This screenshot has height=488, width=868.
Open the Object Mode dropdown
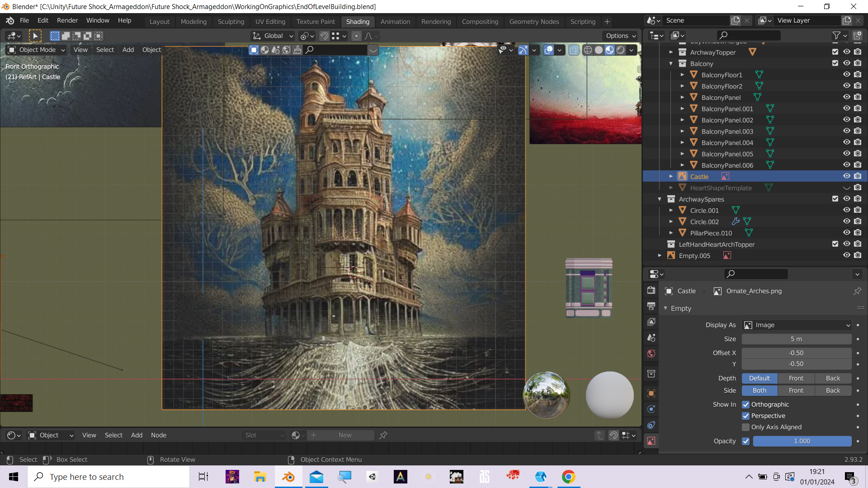pyautogui.click(x=37, y=50)
